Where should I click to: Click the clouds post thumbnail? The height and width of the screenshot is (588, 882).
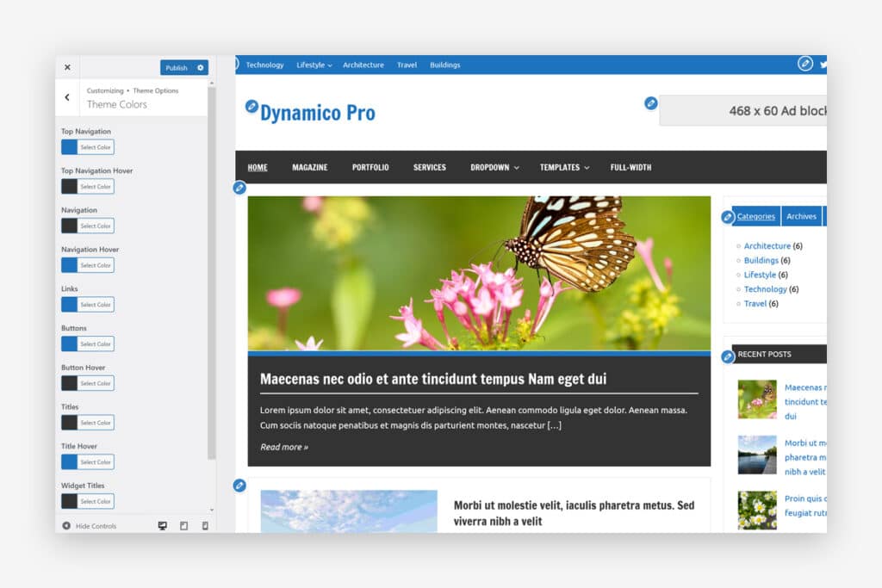coord(349,511)
